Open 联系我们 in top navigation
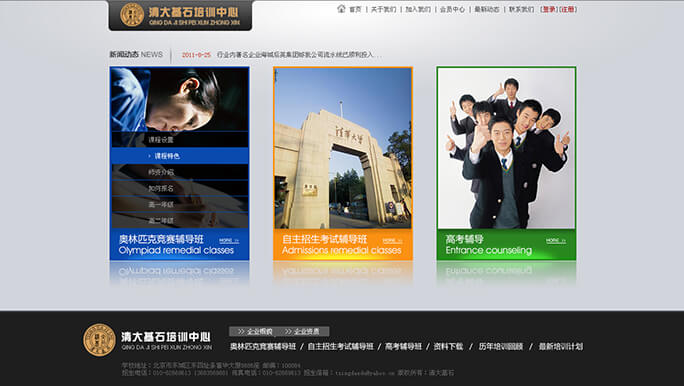Screen dimensions: 684x386 521,9
